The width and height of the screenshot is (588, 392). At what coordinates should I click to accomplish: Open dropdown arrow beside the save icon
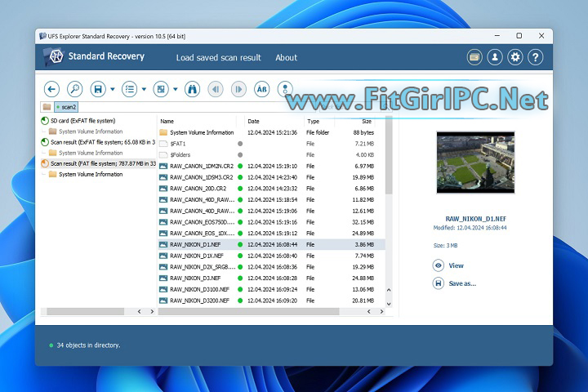click(113, 89)
